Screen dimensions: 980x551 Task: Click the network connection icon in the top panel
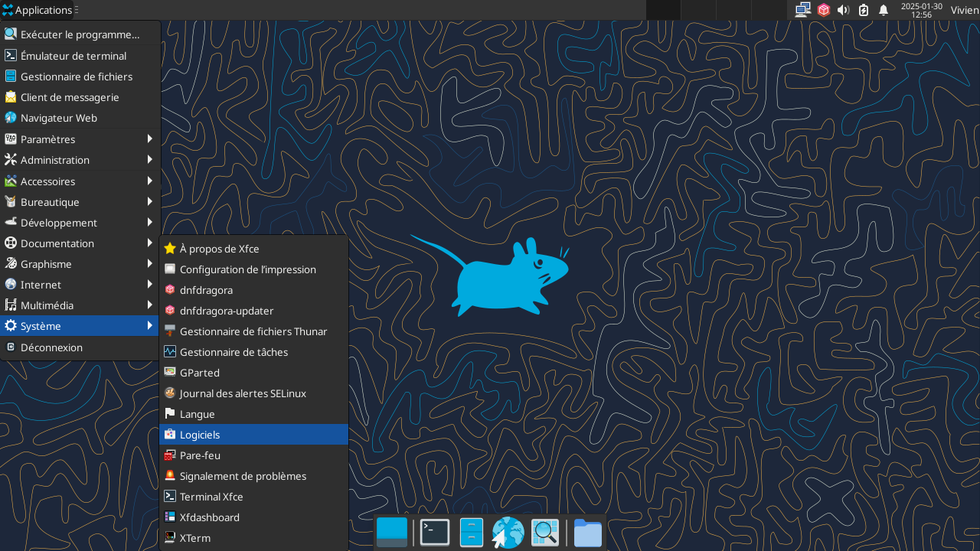803,10
